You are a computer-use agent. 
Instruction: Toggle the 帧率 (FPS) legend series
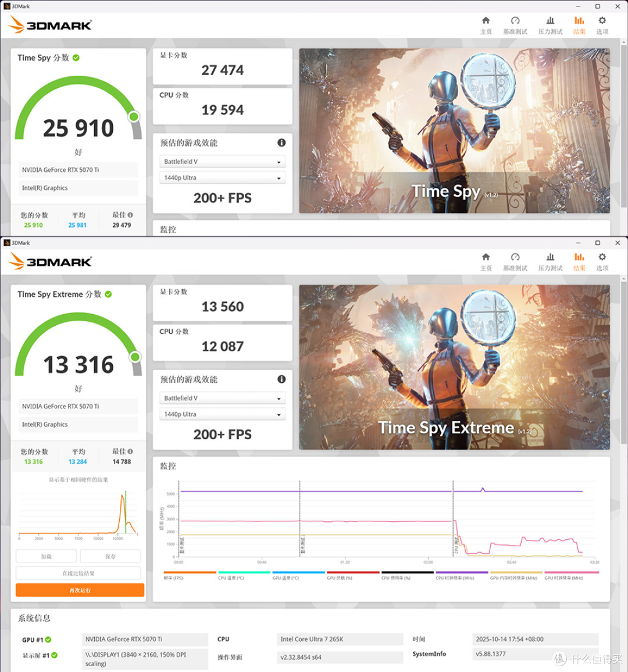(190, 575)
